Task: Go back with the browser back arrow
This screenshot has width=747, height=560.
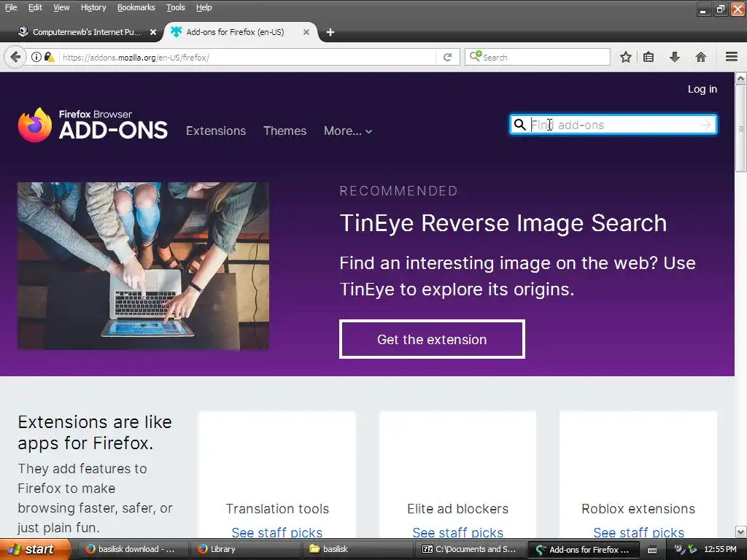Action: click(15, 57)
